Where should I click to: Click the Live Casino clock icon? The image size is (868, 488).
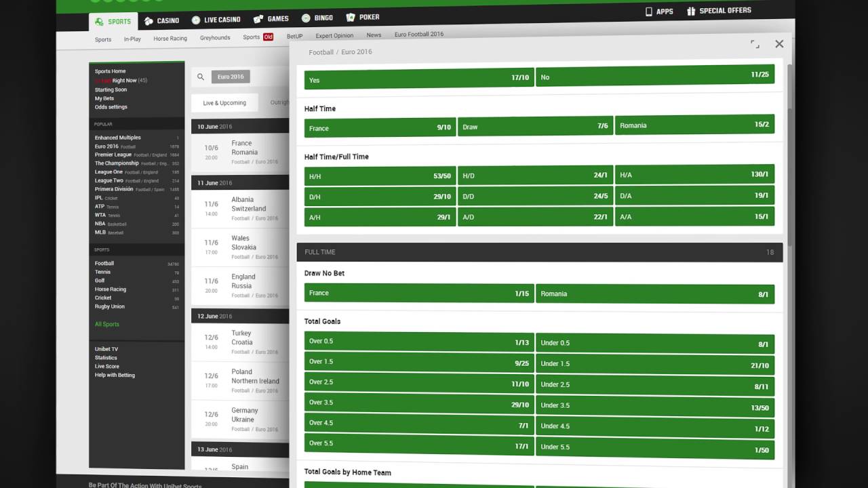(x=196, y=20)
